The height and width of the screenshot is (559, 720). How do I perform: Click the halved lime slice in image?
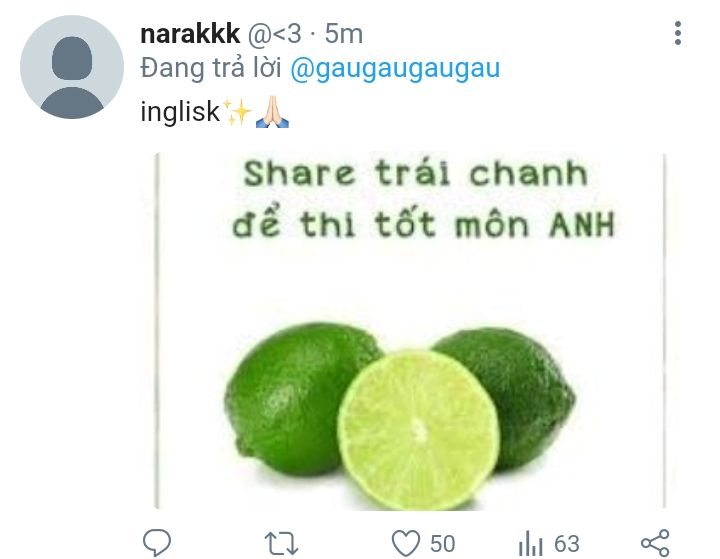pyautogui.click(x=418, y=429)
